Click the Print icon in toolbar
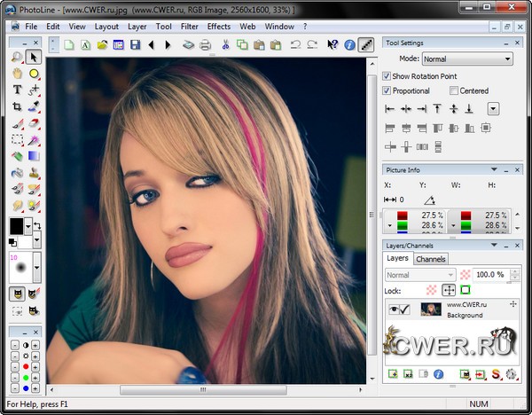 [x=206, y=44]
